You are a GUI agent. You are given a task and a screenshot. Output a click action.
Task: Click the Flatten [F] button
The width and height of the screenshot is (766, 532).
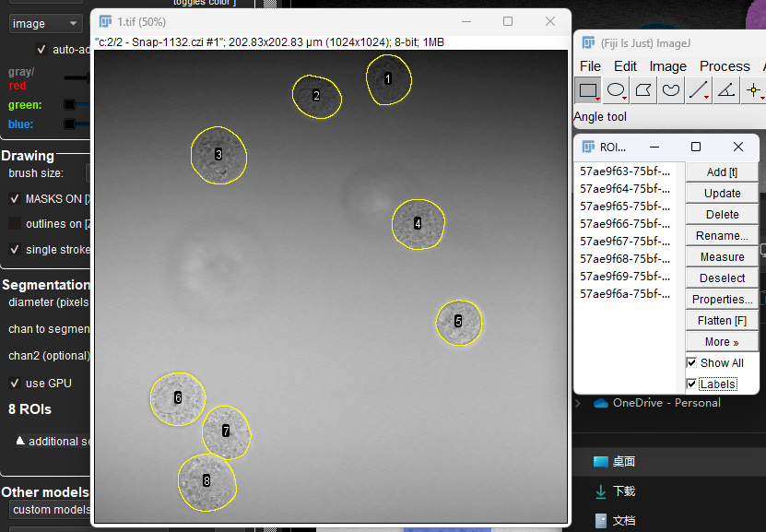click(x=722, y=321)
